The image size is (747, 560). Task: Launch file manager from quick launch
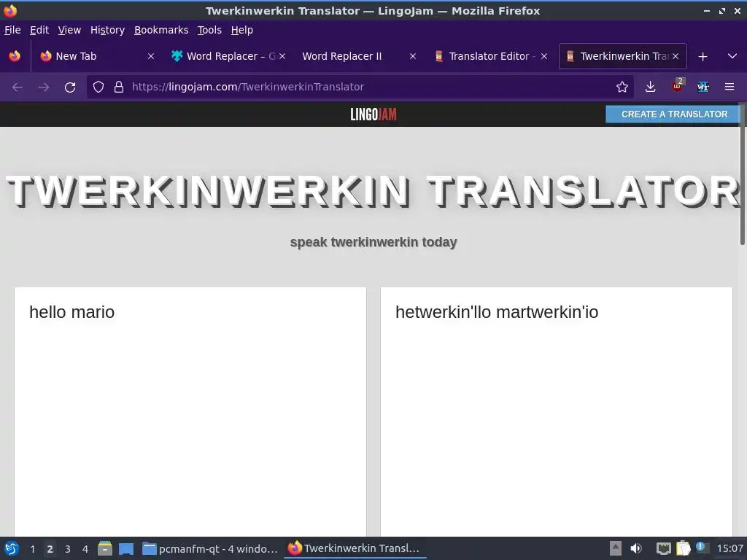pyautogui.click(x=105, y=548)
